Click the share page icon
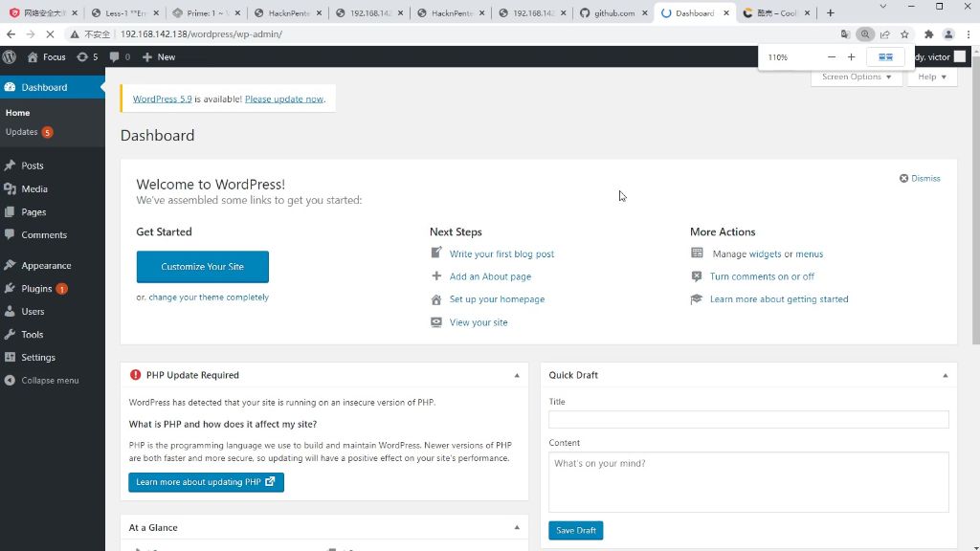The height and width of the screenshot is (551, 980). pyautogui.click(x=885, y=34)
